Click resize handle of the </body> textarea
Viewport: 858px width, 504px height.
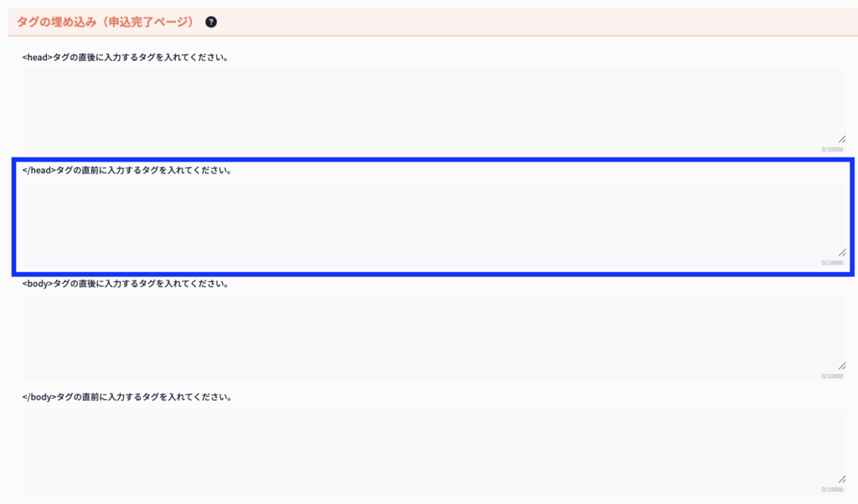tap(841, 479)
